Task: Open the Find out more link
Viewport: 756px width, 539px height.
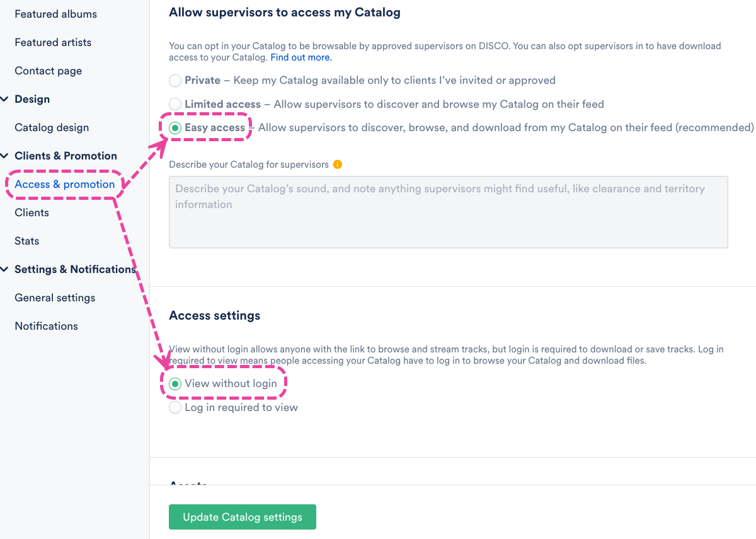Action: tap(301, 57)
